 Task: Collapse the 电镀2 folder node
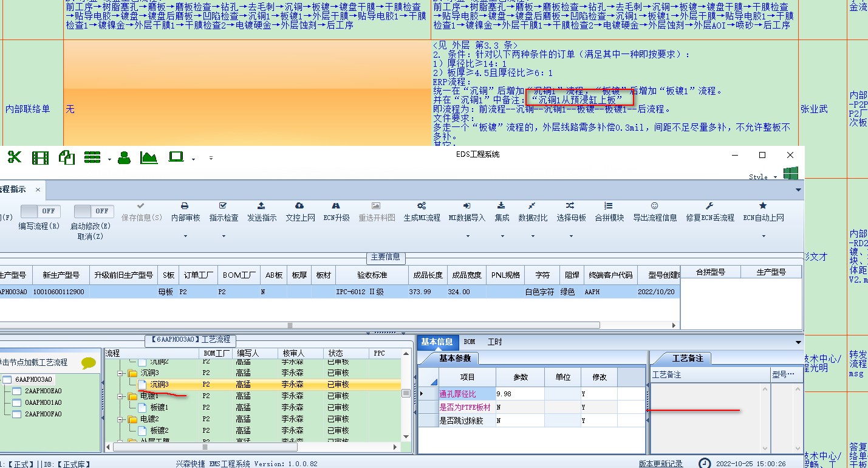120,419
